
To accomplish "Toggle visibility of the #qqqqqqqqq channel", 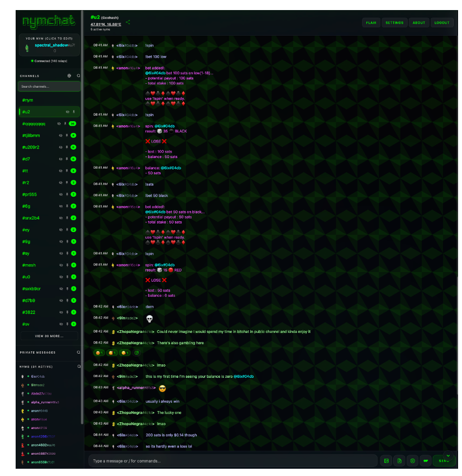I will coord(60,123).
